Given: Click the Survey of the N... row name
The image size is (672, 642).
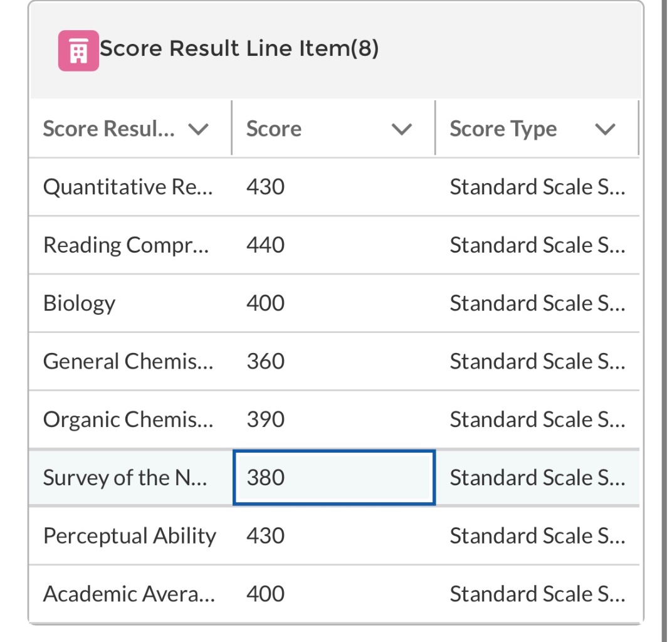Looking at the screenshot, I should tap(125, 478).
